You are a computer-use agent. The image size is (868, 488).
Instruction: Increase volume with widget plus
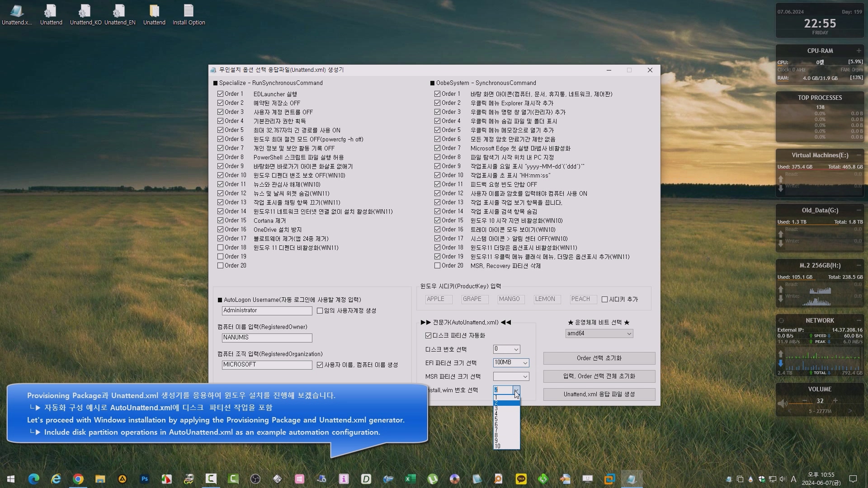click(x=835, y=401)
